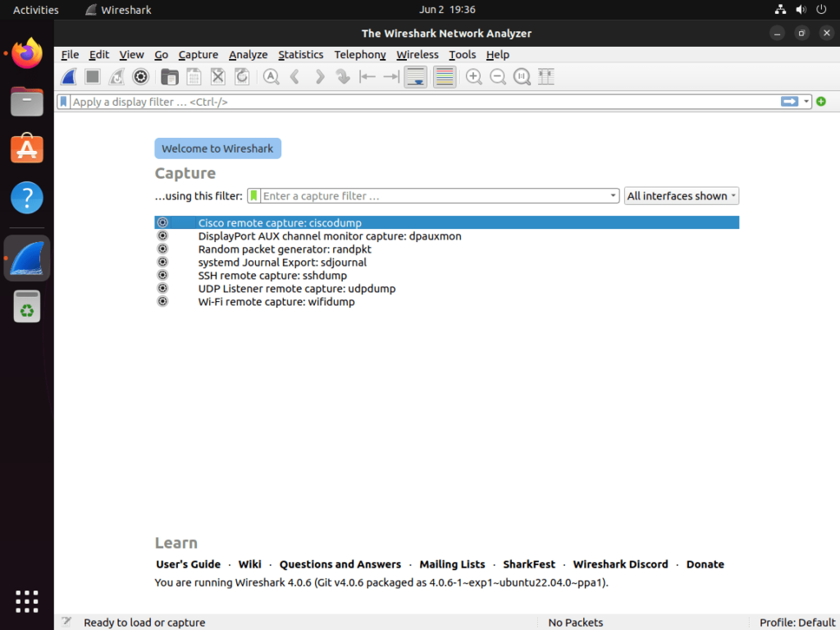Open capture options gear icon
The width and height of the screenshot is (840, 630).
pyautogui.click(x=140, y=76)
